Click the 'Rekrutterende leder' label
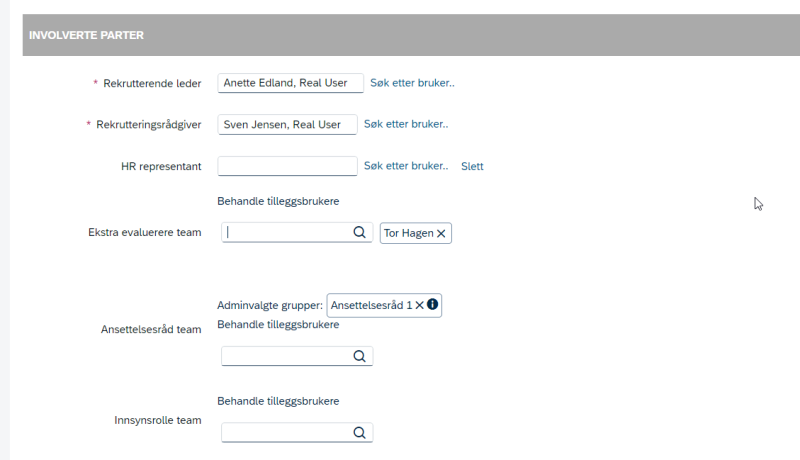This screenshot has width=800, height=460. (152, 84)
